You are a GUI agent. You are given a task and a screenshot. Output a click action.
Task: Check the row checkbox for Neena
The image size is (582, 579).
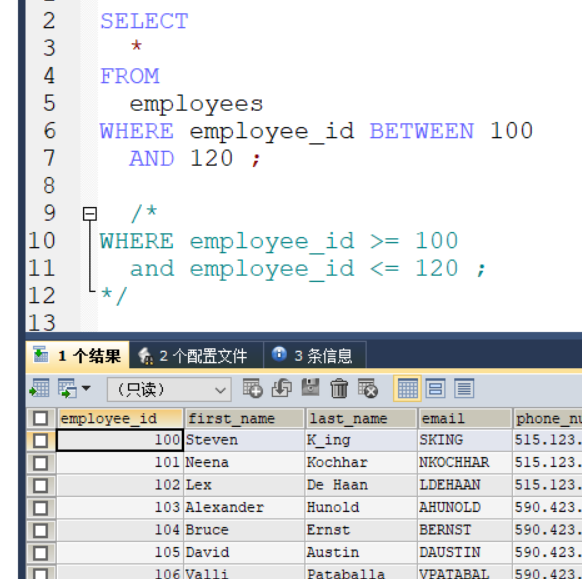(40, 463)
